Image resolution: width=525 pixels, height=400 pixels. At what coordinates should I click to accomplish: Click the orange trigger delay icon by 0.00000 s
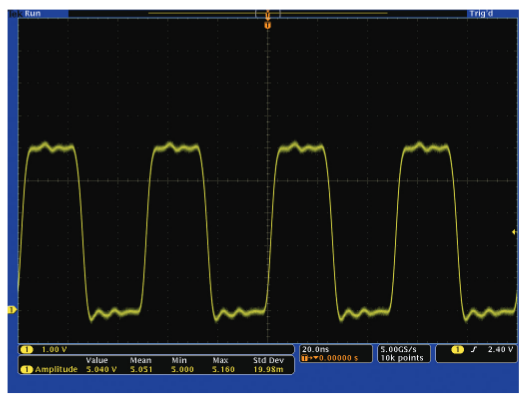click(x=304, y=358)
